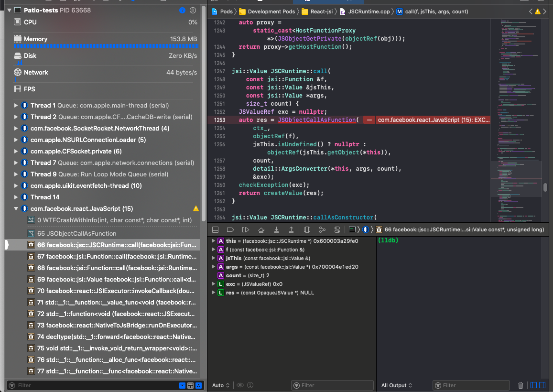Open JSCRuntime.cpp in jump bar
553x392 pixels.
click(365, 11)
